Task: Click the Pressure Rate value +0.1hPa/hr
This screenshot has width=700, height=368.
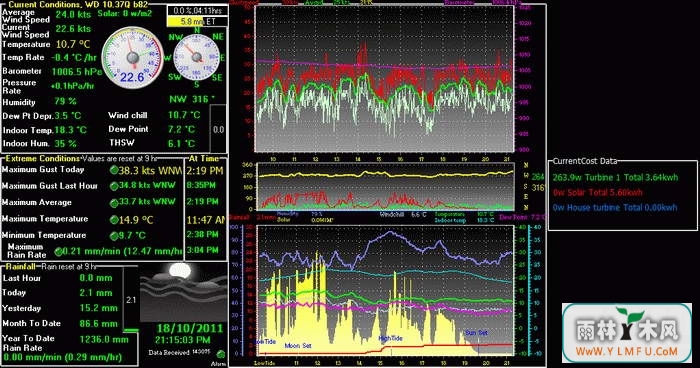Action: [72, 86]
